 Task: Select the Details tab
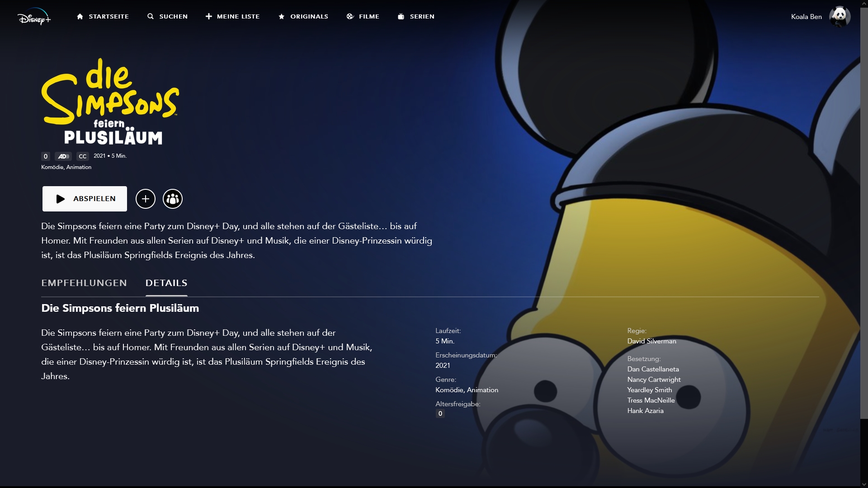point(166,283)
